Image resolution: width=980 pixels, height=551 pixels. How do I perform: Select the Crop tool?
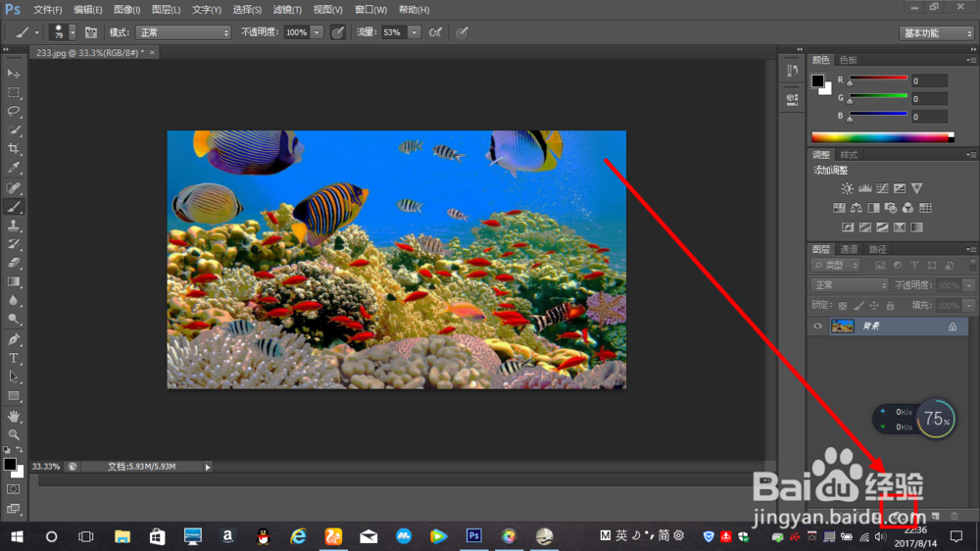click(13, 149)
